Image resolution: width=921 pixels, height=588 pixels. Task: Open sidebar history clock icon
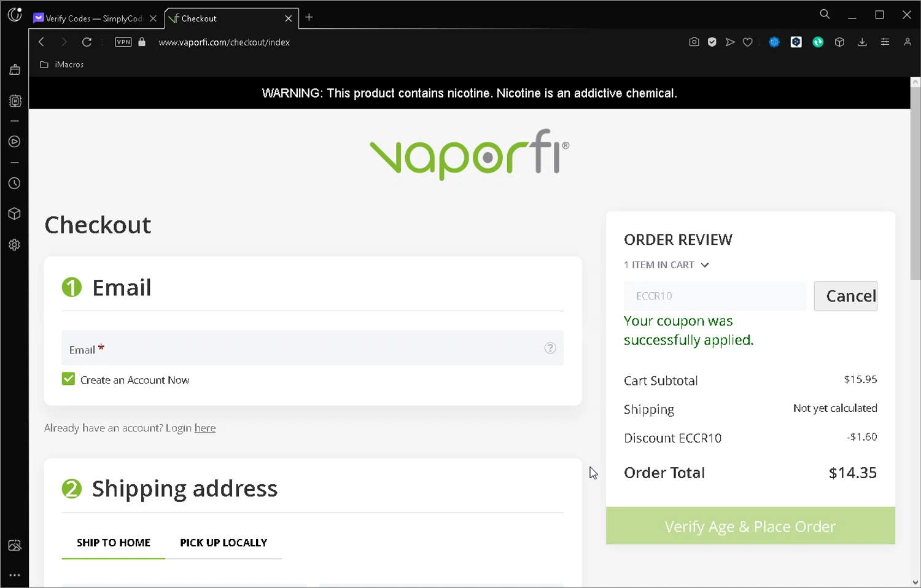click(x=15, y=183)
